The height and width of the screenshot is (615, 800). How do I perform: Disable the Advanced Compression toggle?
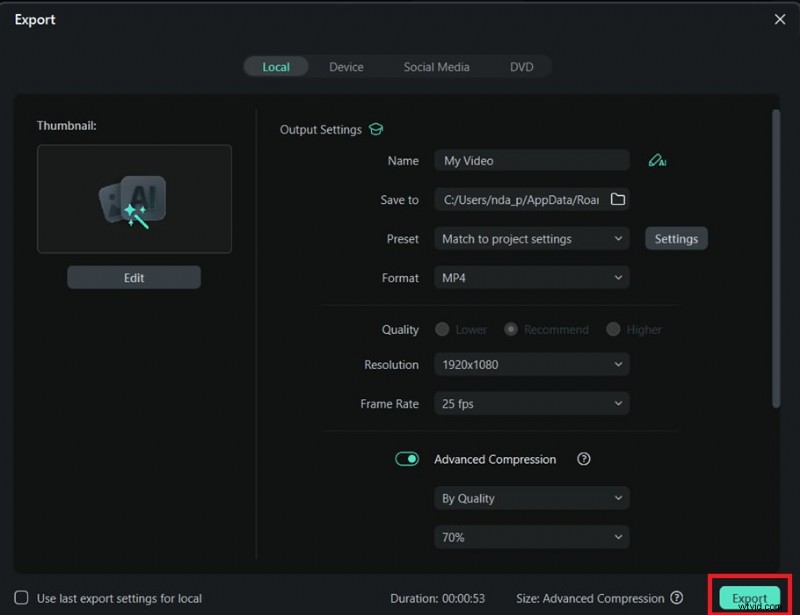(407, 458)
